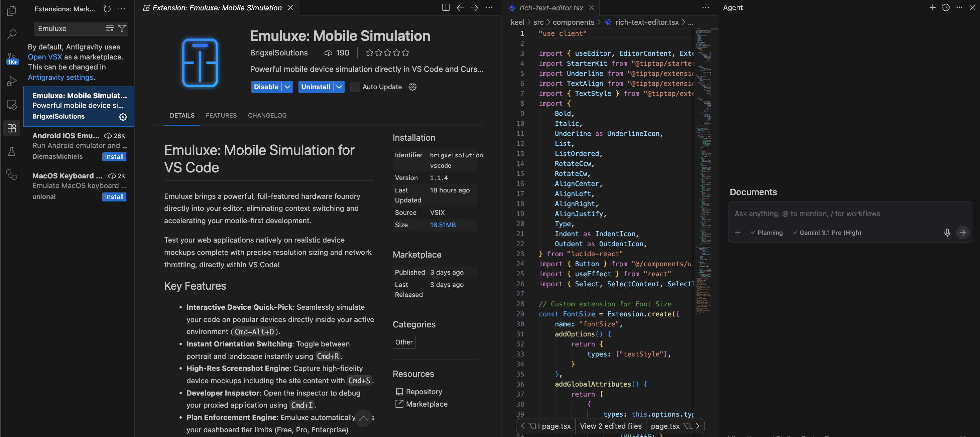Image resolution: width=980 pixels, height=437 pixels.
Task: Click the filter extensions funnel icon
Action: click(x=122, y=28)
